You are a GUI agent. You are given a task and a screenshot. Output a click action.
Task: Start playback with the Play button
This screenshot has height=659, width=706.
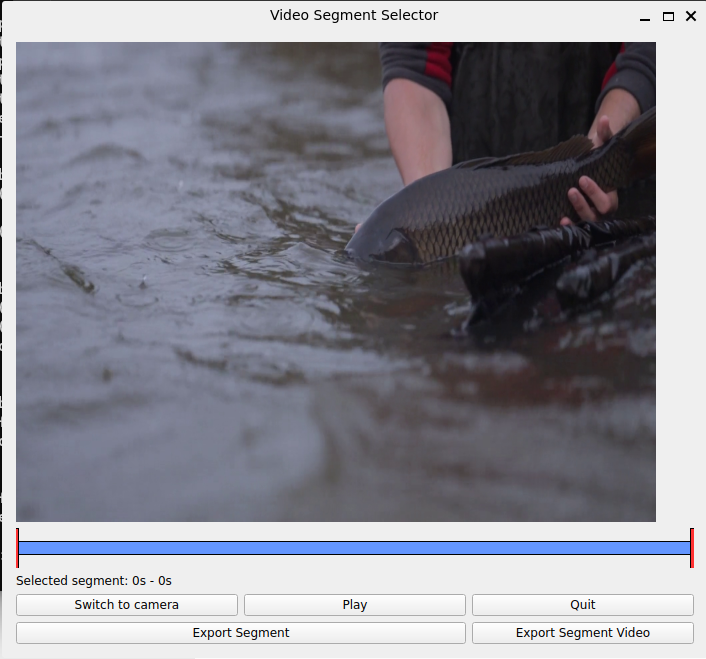[354, 605]
